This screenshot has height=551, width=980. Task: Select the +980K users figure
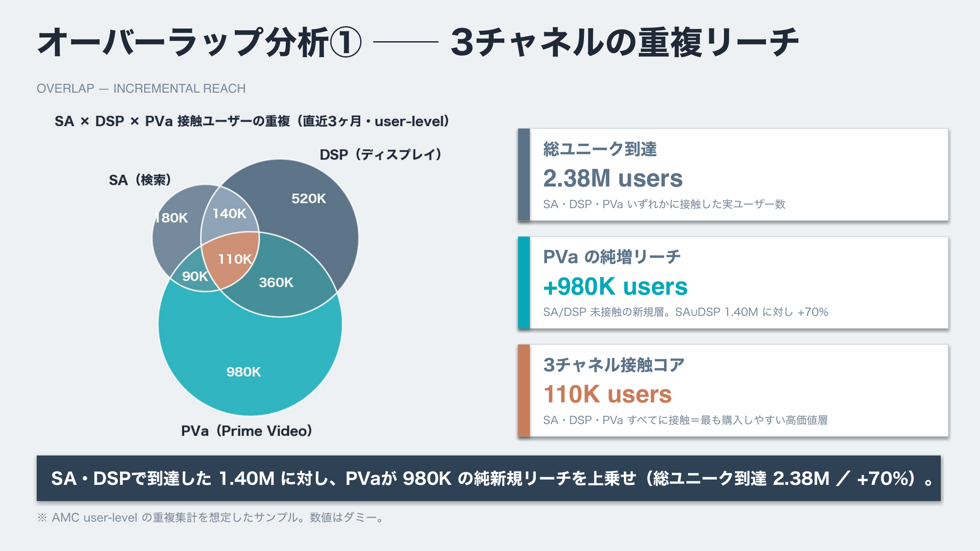615,287
